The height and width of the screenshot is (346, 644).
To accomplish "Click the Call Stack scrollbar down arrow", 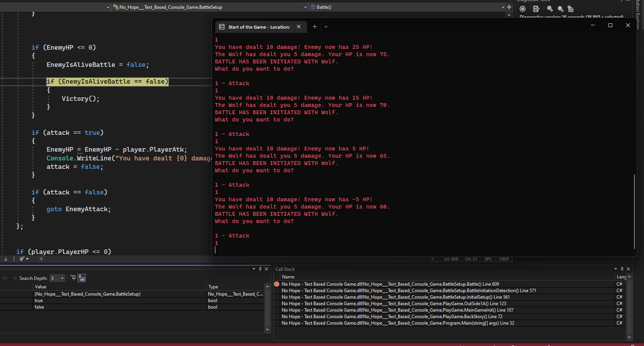I will [629, 338].
